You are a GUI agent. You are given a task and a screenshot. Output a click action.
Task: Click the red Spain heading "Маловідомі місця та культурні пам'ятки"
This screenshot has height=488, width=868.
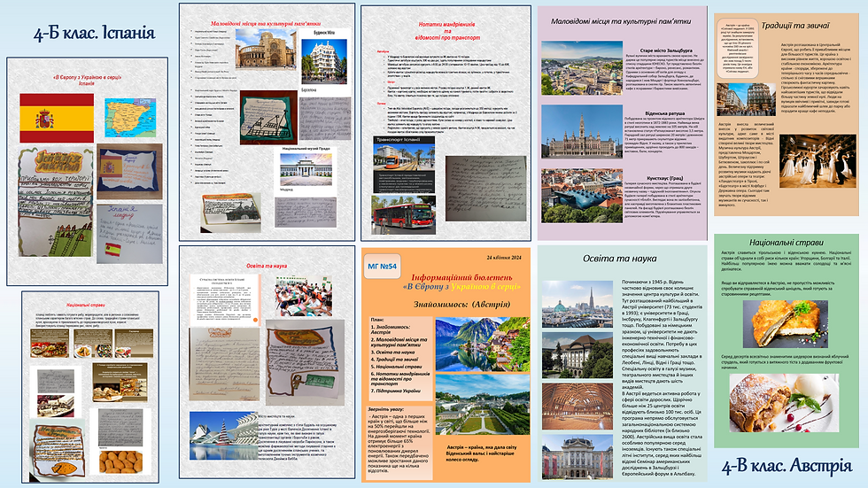point(266,24)
